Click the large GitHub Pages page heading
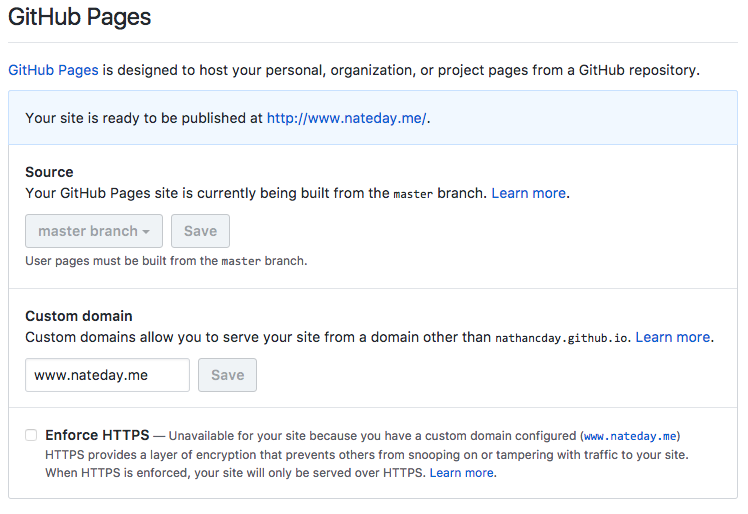Image resolution: width=748 pixels, height=514 pixels. click(79, 16)
